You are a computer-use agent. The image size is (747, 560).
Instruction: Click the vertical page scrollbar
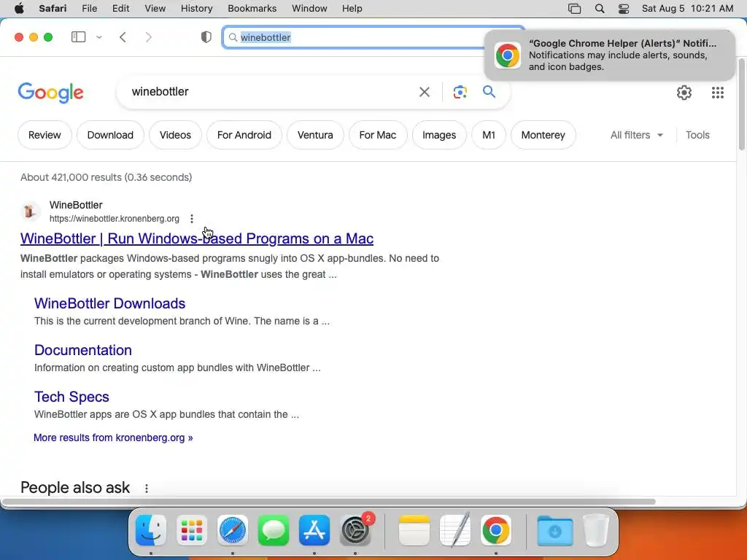(742, 105)
